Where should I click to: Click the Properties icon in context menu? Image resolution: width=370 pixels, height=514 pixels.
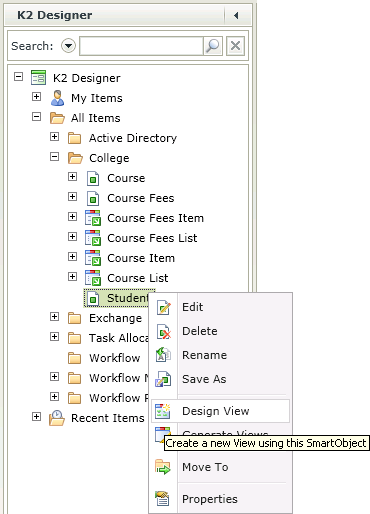[x=163, y=499]
